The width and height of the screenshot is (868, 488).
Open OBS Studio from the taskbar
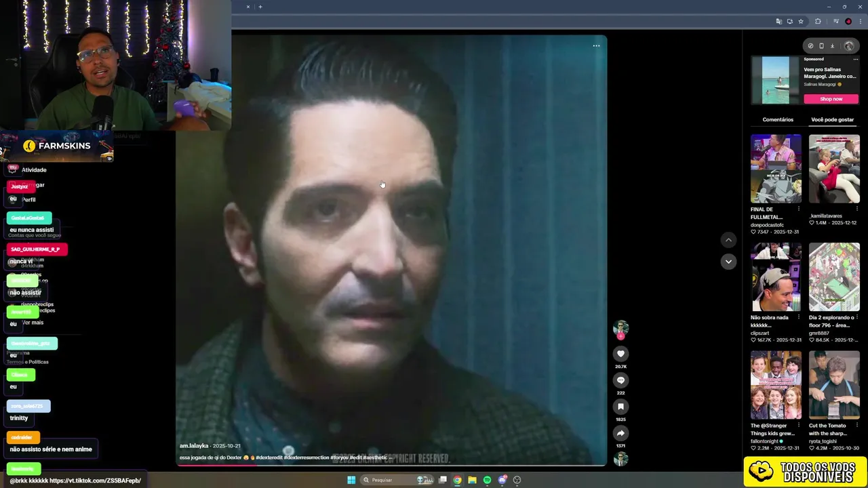[517, 480]
